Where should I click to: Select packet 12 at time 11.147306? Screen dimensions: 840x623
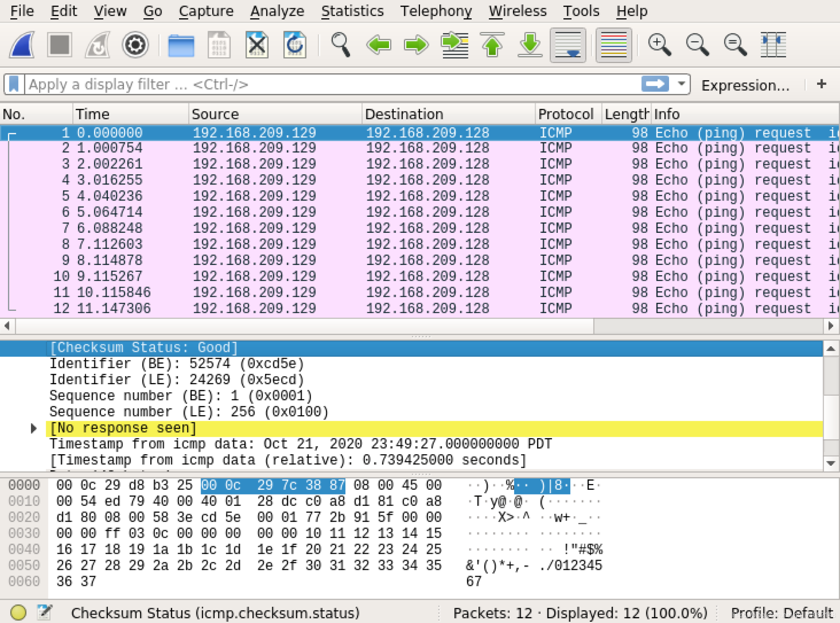(420, 308)
